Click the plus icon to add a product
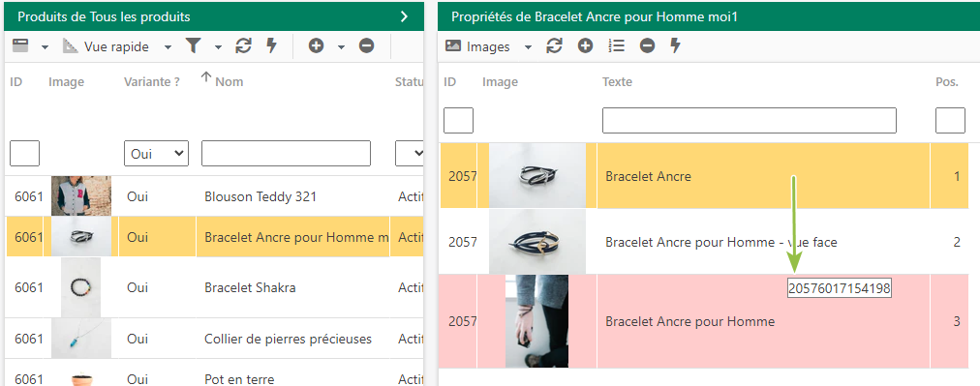Viewport: 980px width, 386px height. 316,45
